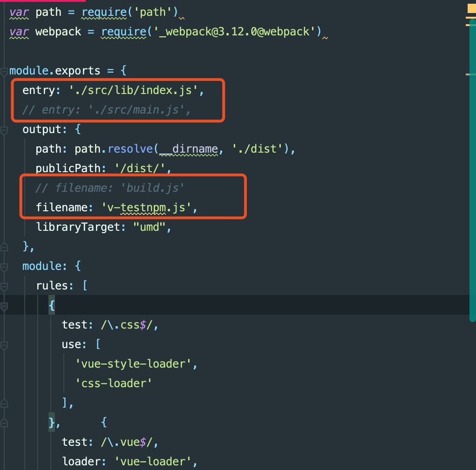Click fold-end marker beside the '],' line
This screenshot has height=470, width=476.
coord(4,403)
